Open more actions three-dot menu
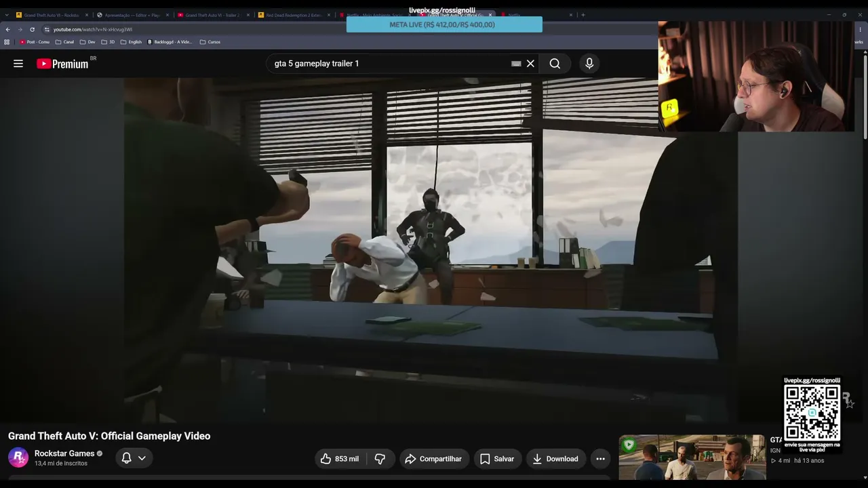868x488 pixels. click(x=600, y=459)
